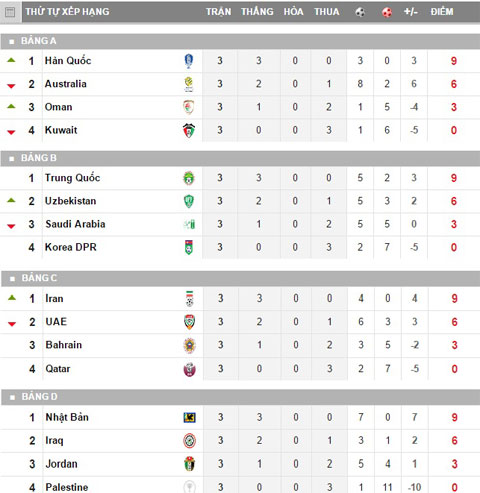Click the Hàn Quốc team crest icon
The height and width of the screenshot is (493, 480).
[189, 61]
